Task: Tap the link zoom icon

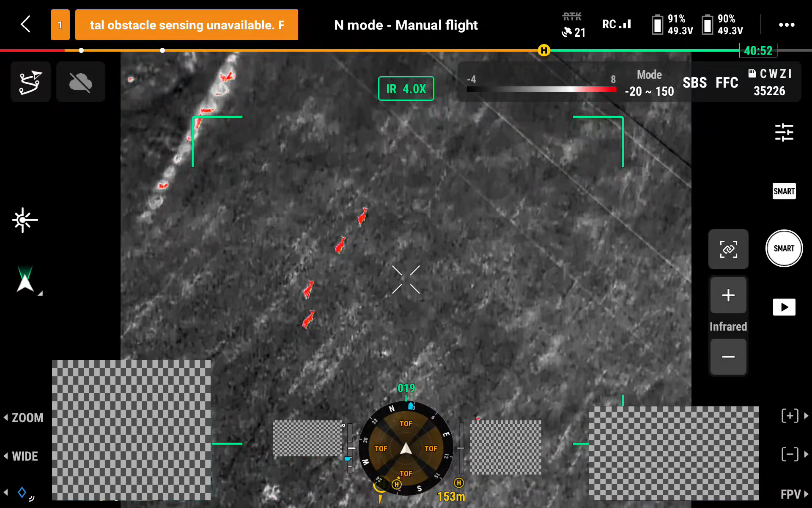Action: [x=728, y=249]
